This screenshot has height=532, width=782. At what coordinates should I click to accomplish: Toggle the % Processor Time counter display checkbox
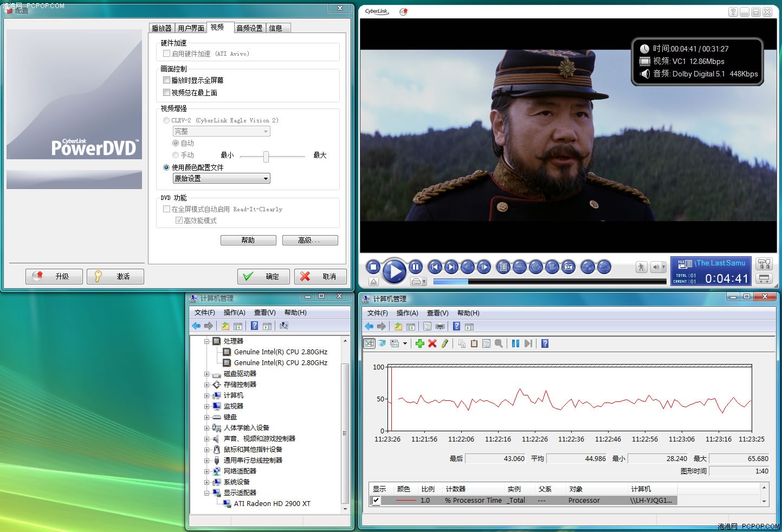tap(376, 501)
